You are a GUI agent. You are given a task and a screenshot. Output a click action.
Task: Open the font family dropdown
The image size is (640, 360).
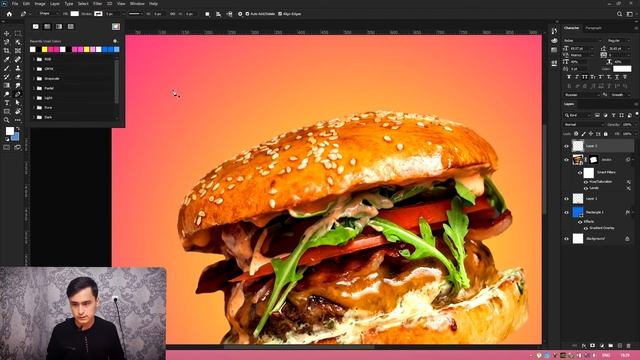click(582, 41)
